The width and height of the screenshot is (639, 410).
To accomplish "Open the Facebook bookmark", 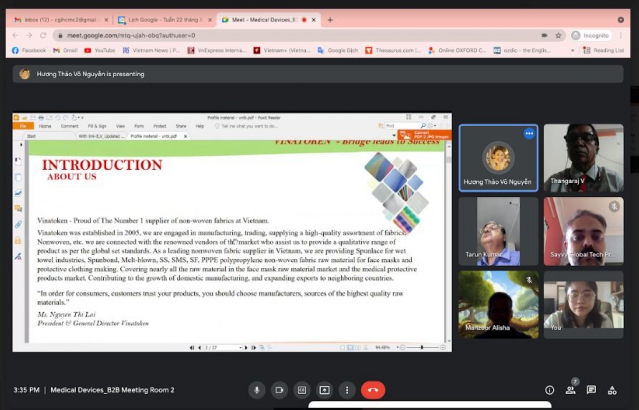I will (x=29, y=50).
